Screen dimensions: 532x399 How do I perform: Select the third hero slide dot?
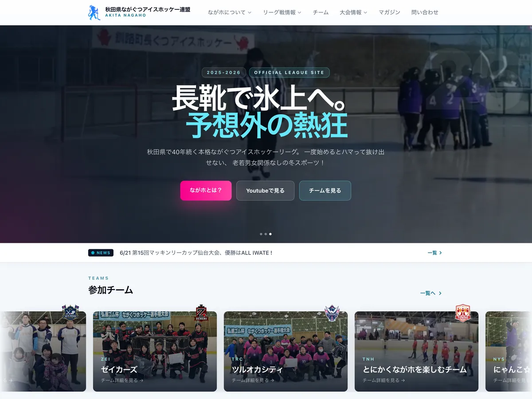click(270, 234)
